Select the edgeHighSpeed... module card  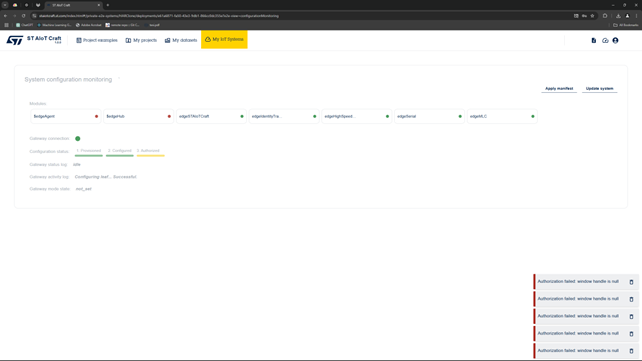(x=357, y=116)
